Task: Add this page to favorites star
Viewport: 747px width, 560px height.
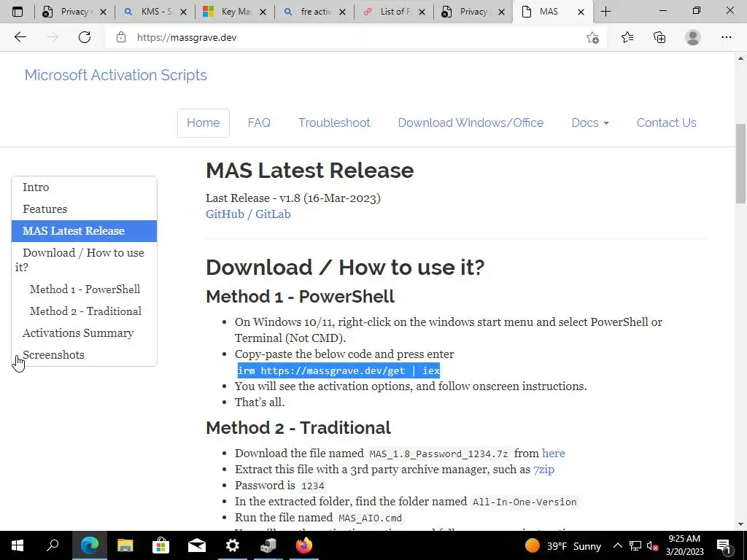Action: pyautogui.click(x=592, y=38)
